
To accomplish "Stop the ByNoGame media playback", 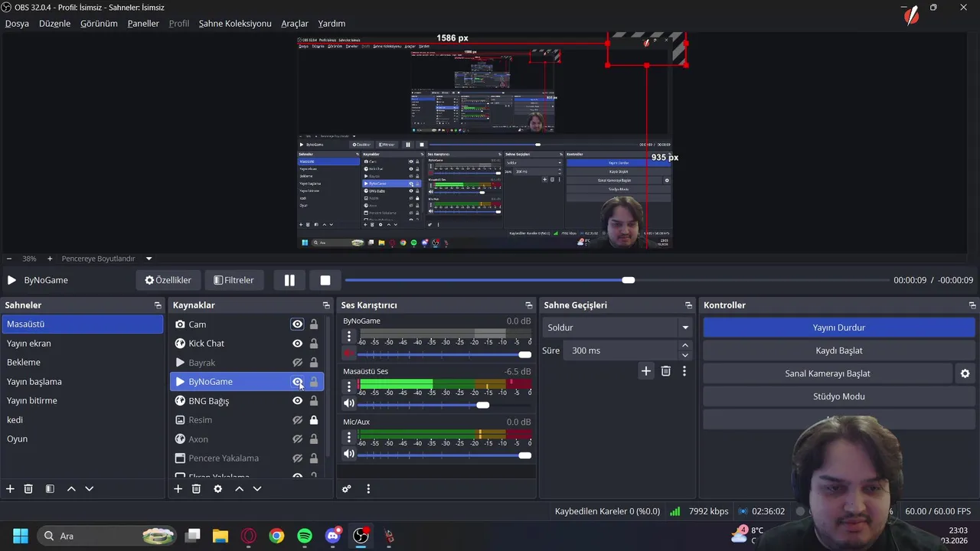I will pyautogui.click(x=325, y=280).
